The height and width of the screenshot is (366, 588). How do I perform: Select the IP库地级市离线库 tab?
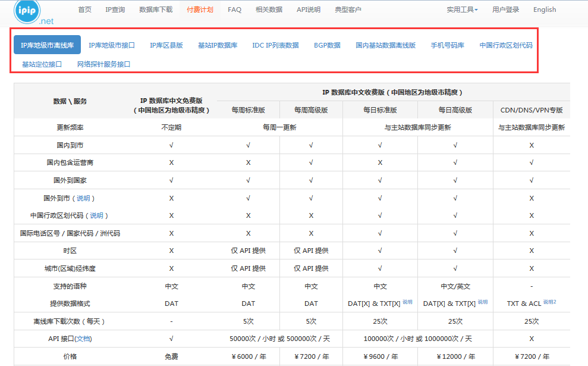[x=47, y=45]
